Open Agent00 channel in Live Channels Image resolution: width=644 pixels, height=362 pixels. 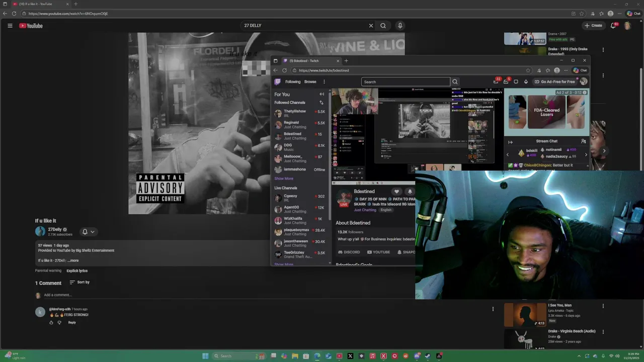(x=300, y=209)
